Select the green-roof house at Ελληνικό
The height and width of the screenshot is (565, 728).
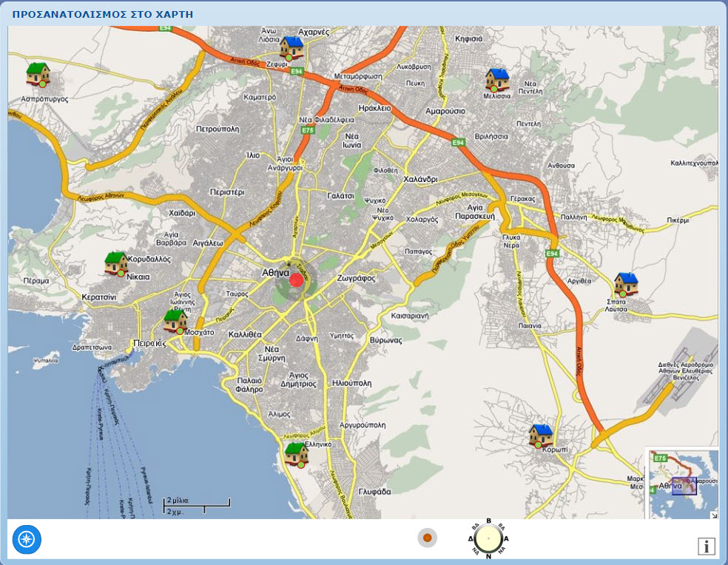pyautogui.click(x=297, y=454)
